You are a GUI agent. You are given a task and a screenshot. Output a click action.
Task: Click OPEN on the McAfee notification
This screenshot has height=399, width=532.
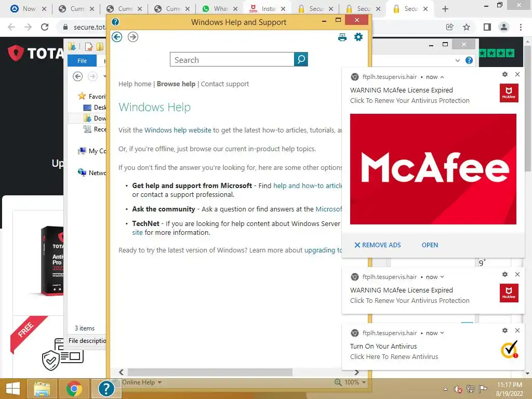[430, 245]
